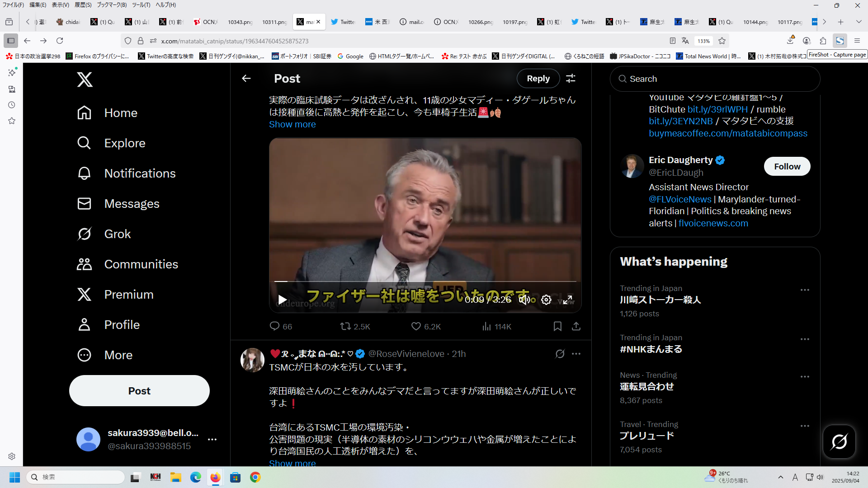
Task: Click the Reply button in header
Action: (538, 79)
